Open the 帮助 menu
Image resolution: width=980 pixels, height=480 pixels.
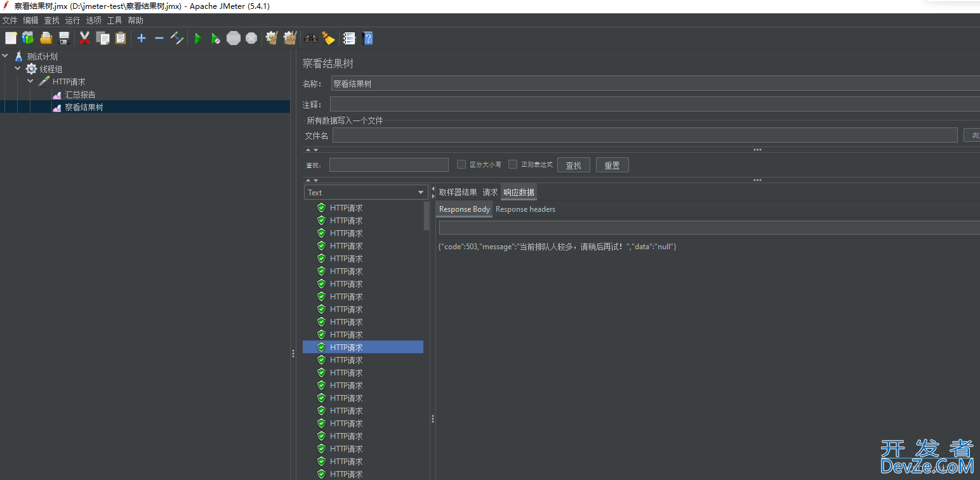(x=135, y=20)
